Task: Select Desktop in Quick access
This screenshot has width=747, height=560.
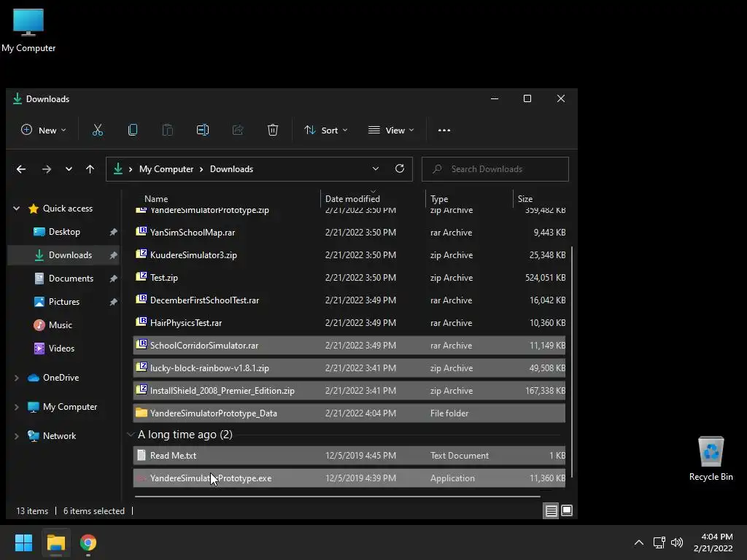Action: pyautogui.click(x=64, y=232)
